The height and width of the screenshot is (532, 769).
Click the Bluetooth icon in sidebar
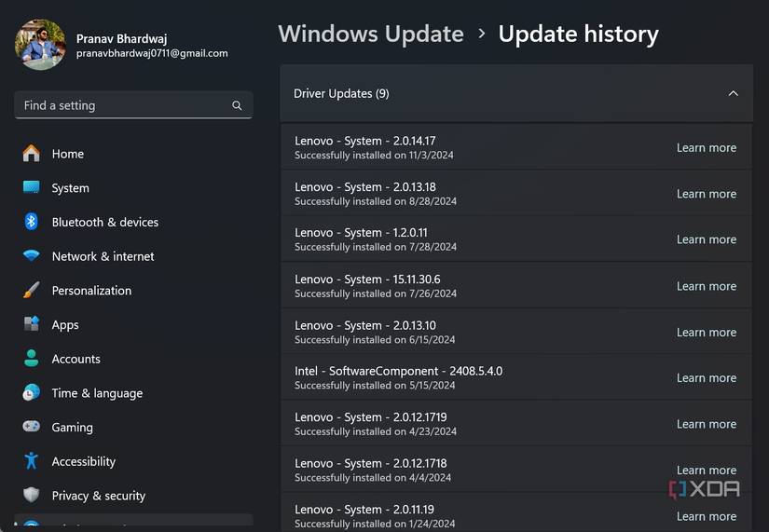click(x=32, y=222)
